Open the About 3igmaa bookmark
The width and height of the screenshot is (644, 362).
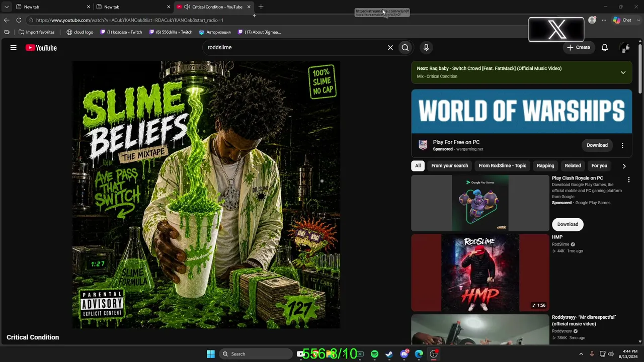[260, 32]
